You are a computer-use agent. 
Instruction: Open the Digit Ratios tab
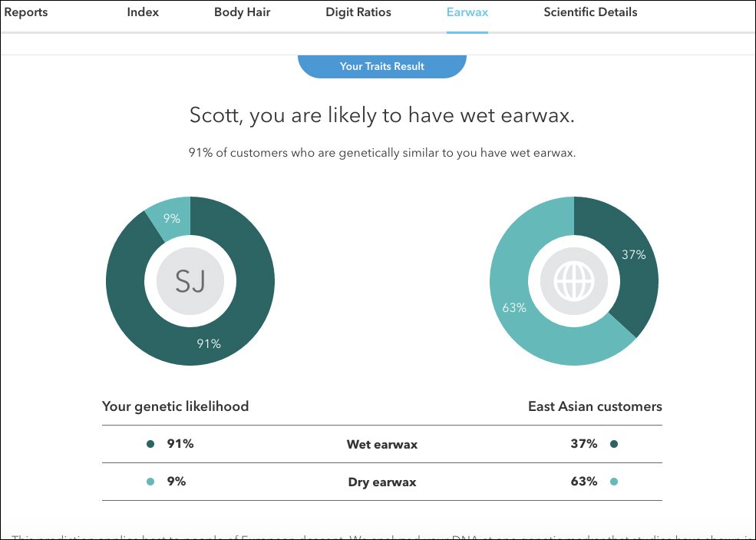click(358, 12)
